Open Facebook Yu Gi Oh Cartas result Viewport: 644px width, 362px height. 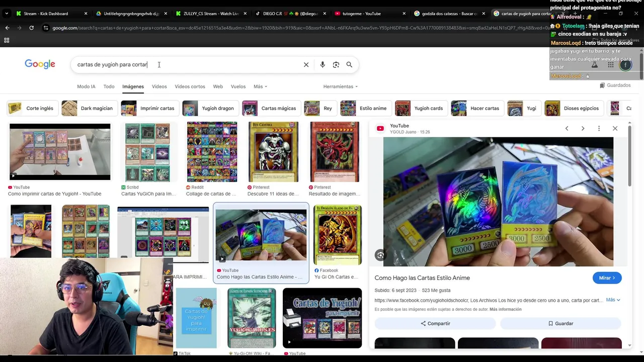[x=337, y=235]
